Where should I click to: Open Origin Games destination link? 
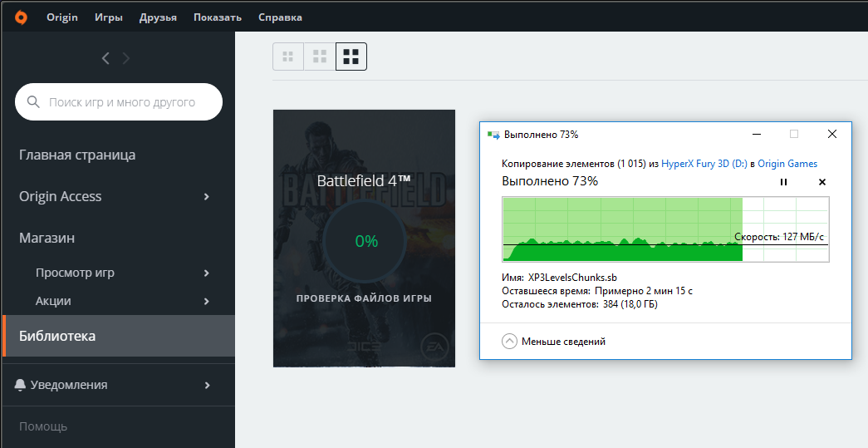click(x=787, y=164)
